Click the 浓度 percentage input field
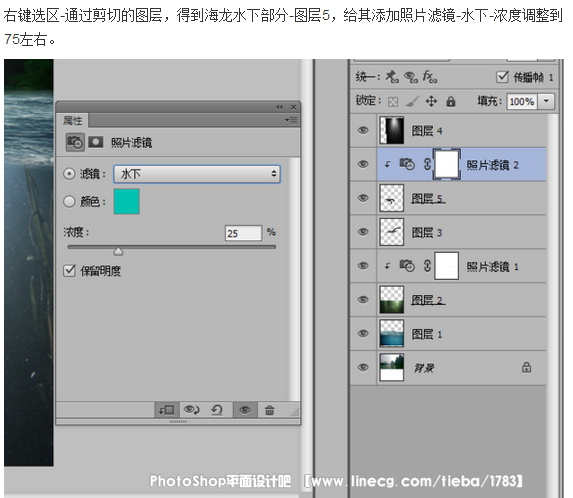This screenshot has height=498, width=573. tap(243, 233)
